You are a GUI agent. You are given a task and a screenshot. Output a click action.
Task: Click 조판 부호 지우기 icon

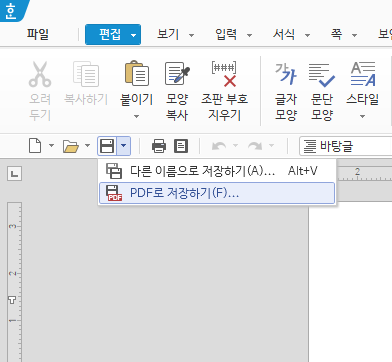point(224,74)
